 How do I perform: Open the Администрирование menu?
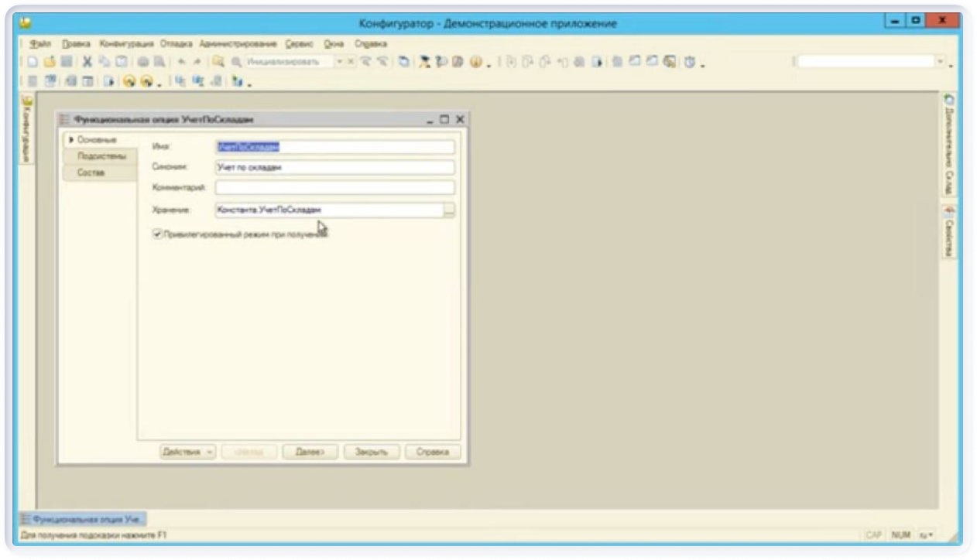pos(238,44)
